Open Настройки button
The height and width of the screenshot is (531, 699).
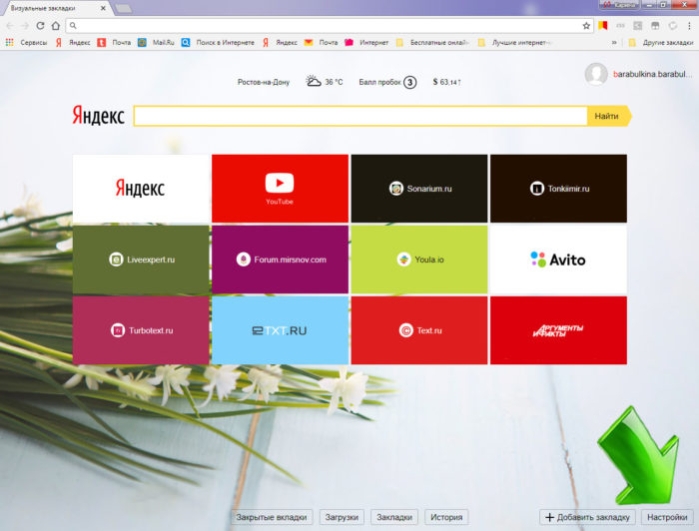(x=667, y=517)
